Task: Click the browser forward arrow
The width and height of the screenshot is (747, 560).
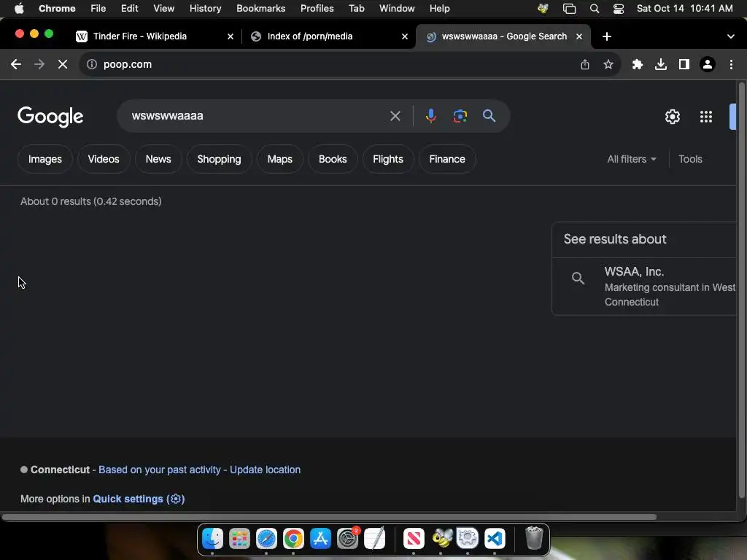Action: [39, 64]
